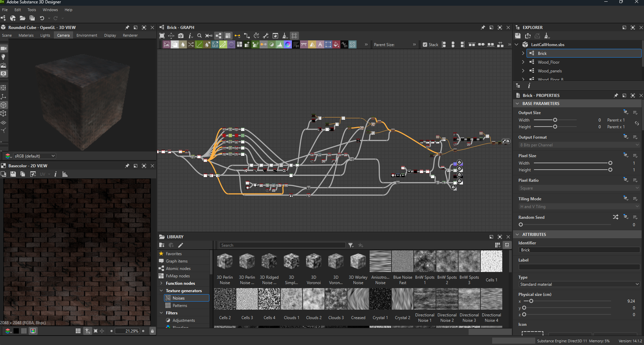
Task: Click the link icon beside Output Size
Action: point(637,123)
